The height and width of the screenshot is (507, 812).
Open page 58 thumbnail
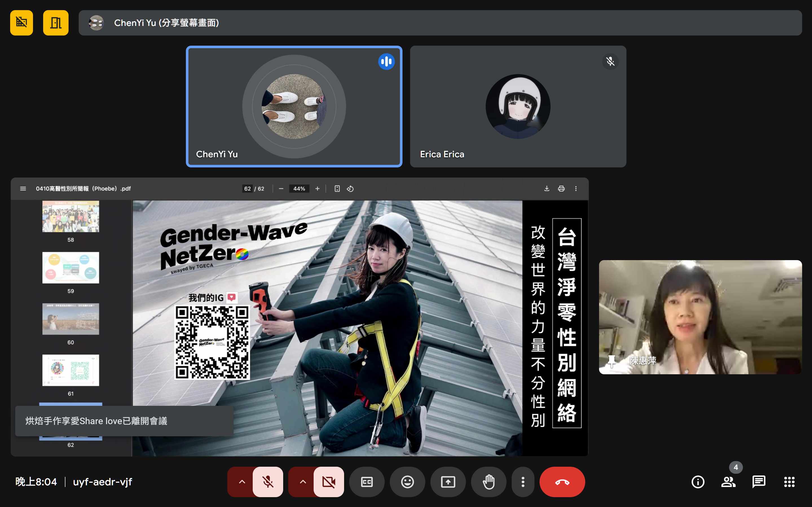(71, 216)
